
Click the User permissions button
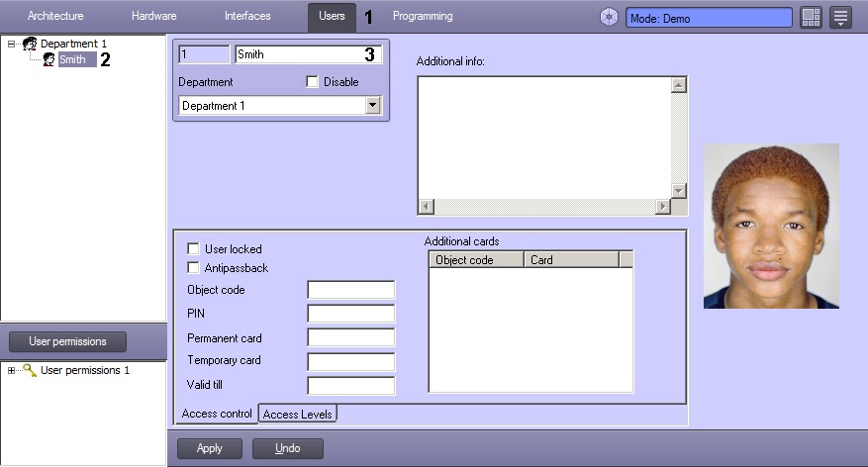[x=67, y=341]
